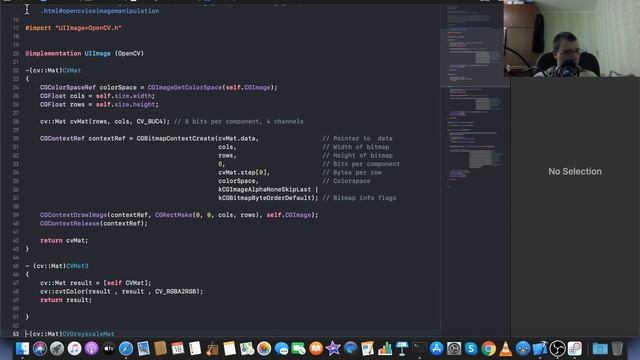Open Microsoft Edge in the dock

pos(350,349)
